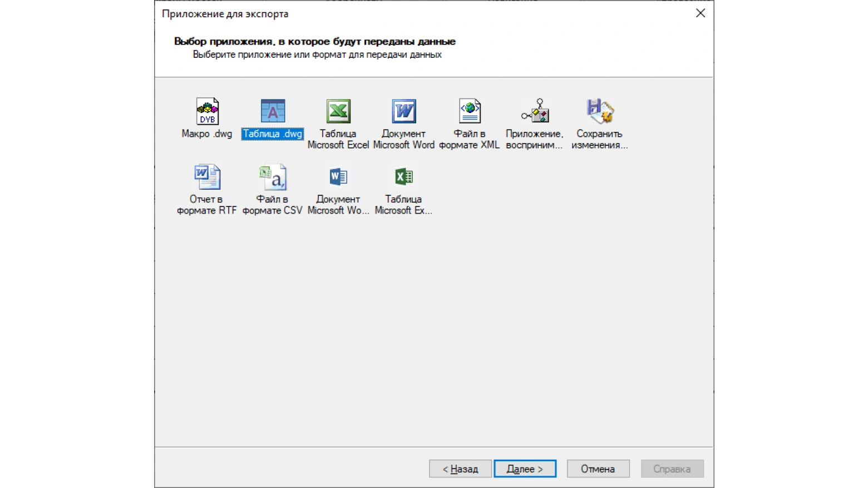Click the Приложение для экспорта title bar

point(423,13)
